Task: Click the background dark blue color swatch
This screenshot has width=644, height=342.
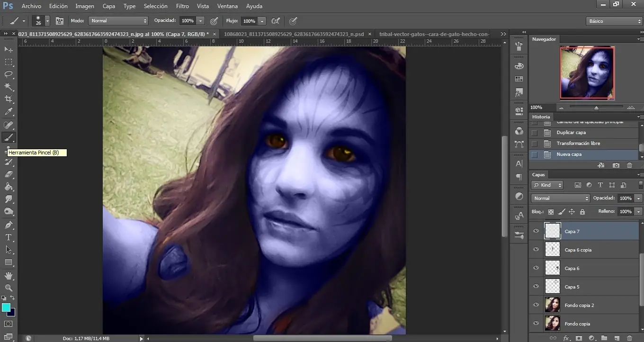Action: [x=11, y=312]
